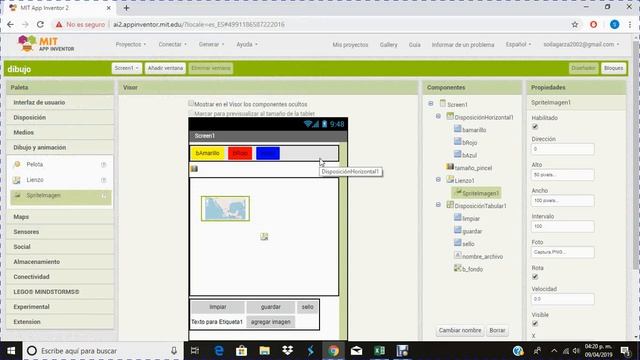Collapse DisposiciónHorizontal1 tree node
640x360 pixels.
pyautogui.click(x=438, y=116)
